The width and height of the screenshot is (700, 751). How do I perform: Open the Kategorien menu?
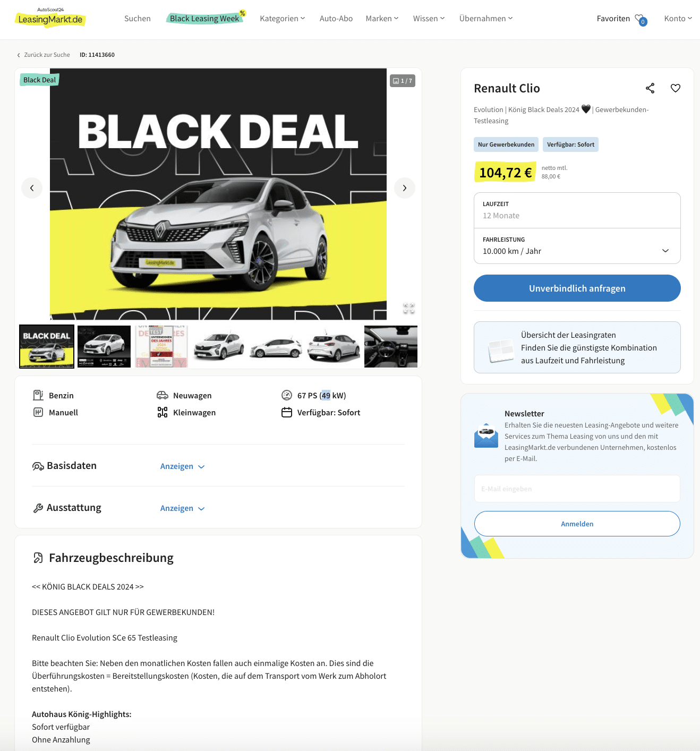click(x=283, y=19)
